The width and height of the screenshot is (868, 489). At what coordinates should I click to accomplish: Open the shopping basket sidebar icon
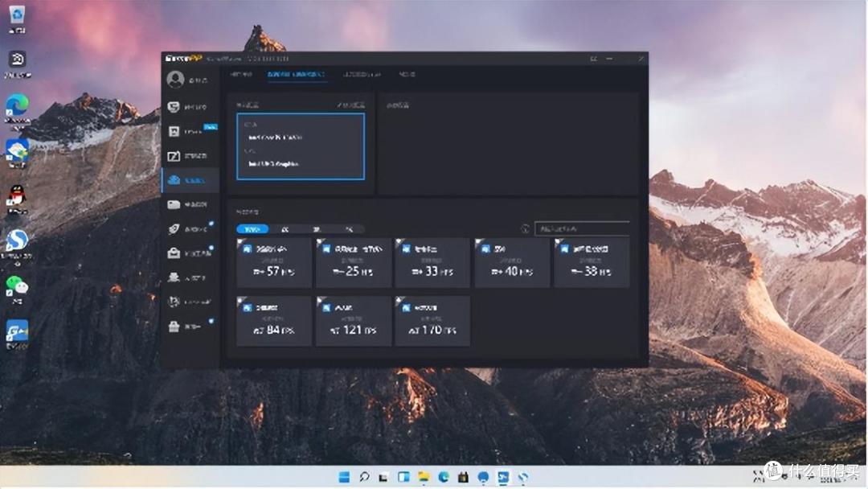tap(174, 327)
